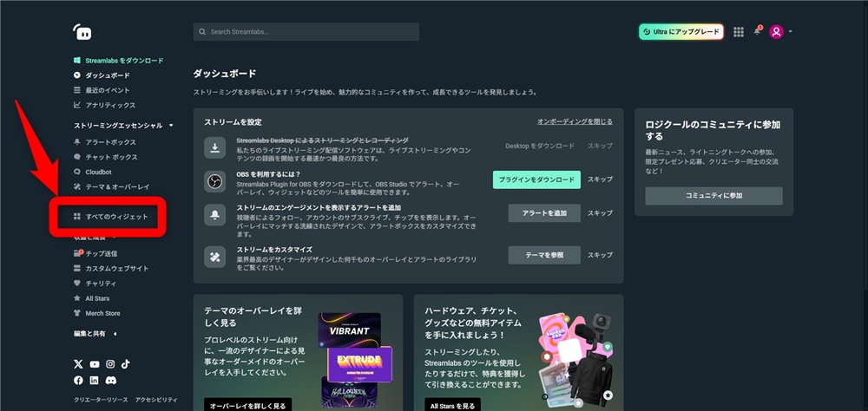Open the notifications bell

click(x=757, y=31)
